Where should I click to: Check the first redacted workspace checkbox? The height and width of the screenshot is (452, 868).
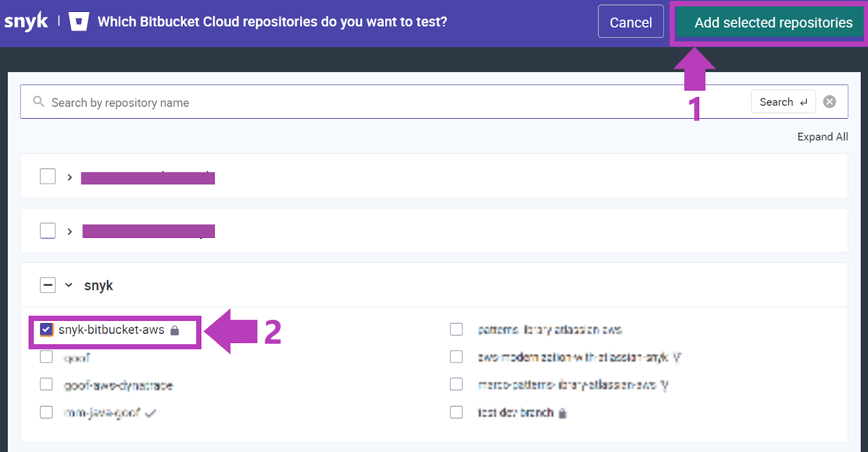(48, 177)
